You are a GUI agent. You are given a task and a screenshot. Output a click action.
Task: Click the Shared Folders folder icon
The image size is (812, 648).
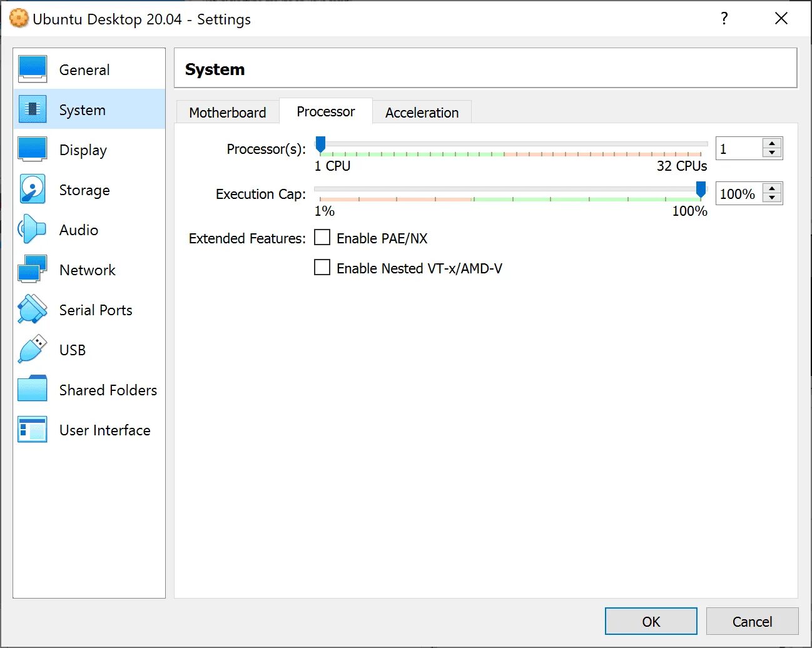click(x=33, y=389)
